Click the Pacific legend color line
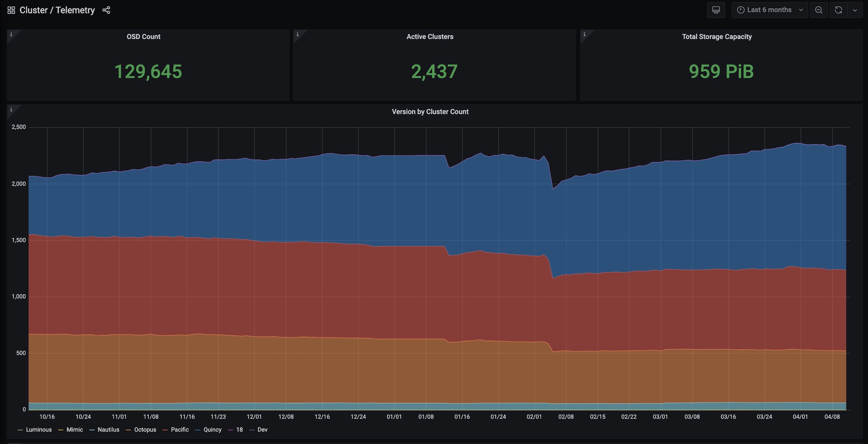 click(x=165, y=430)
